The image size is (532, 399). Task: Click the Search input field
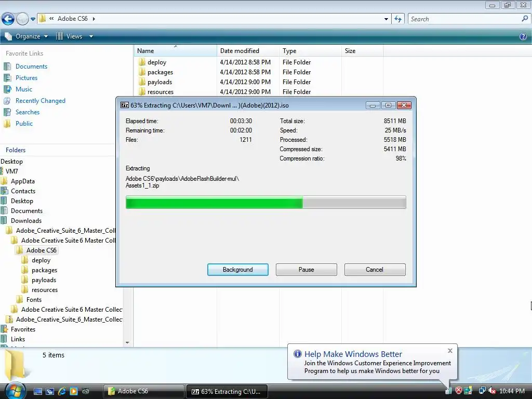pos(465,19)
